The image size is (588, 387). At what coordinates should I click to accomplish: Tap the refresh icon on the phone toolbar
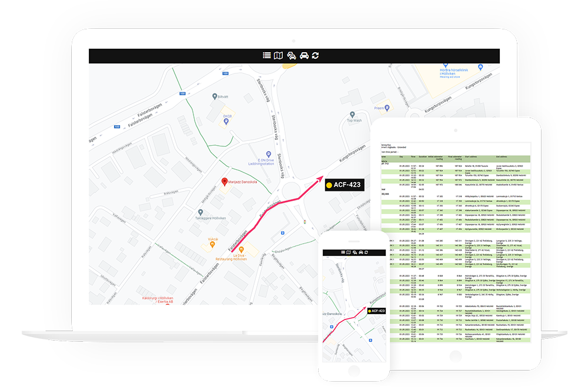(366, 252)
